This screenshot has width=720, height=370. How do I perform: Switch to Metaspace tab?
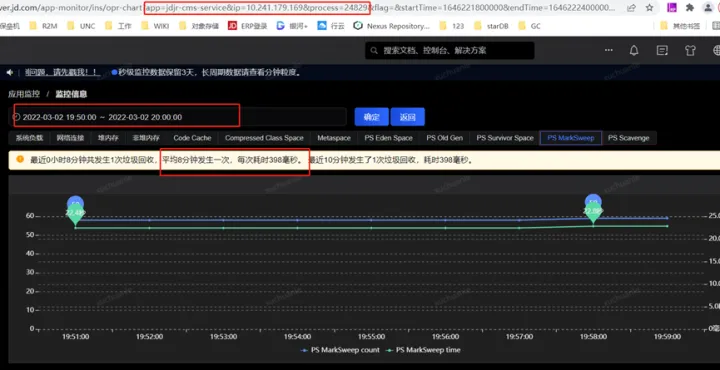[334, 138]
